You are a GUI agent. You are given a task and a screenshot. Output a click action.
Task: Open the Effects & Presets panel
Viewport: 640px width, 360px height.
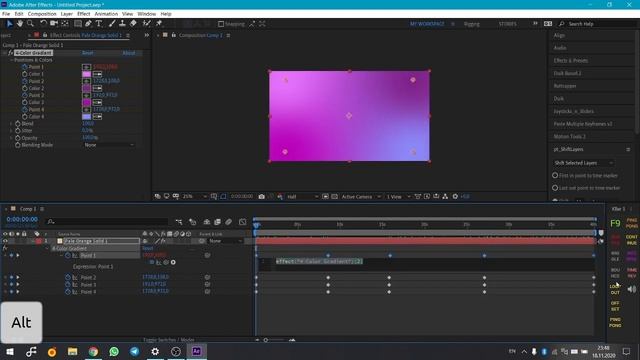(x=571, y=60)
